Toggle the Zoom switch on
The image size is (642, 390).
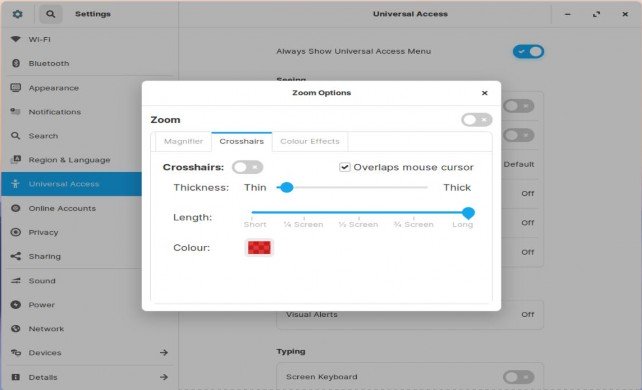click(477, 120)
